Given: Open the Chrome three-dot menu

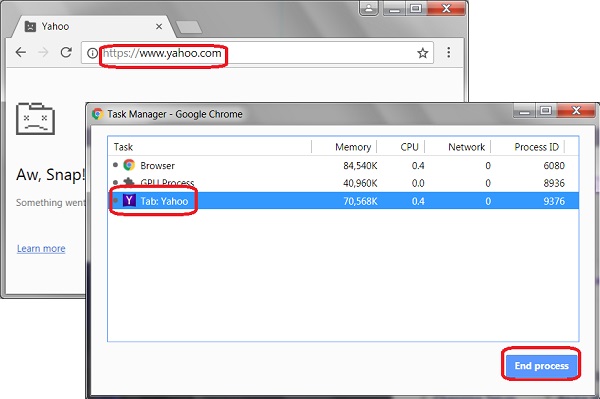Looking at the screenshot, I should [448, 52].
